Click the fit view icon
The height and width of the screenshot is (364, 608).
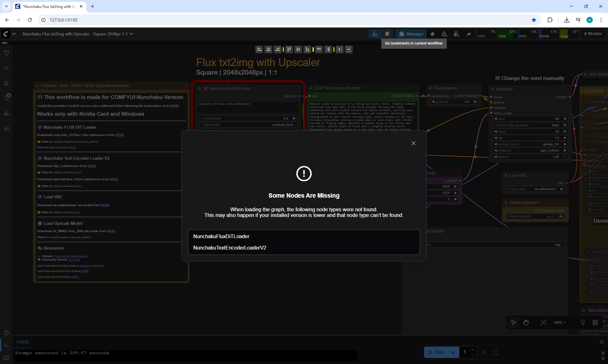coord(543,322)
